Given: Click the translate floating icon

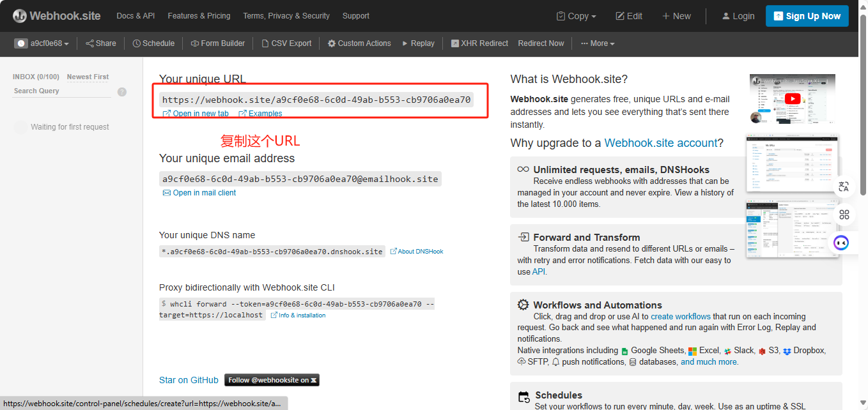Looking at the screenshot, I should pos(844,186).
